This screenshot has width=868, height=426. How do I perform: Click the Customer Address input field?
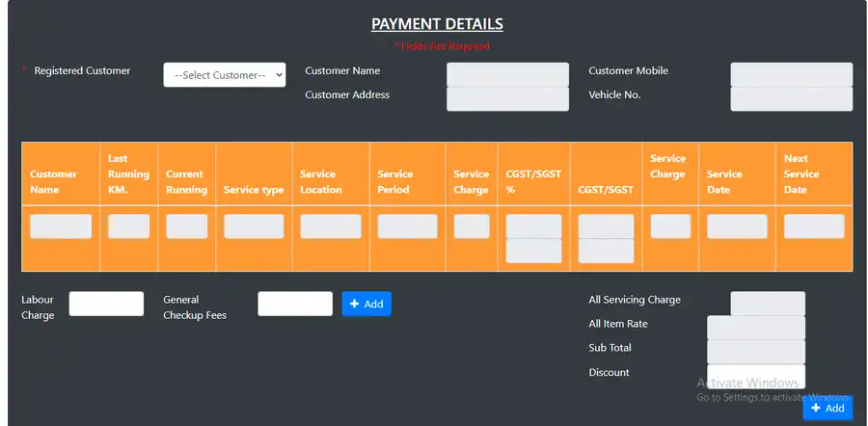(x=507, y=98)
